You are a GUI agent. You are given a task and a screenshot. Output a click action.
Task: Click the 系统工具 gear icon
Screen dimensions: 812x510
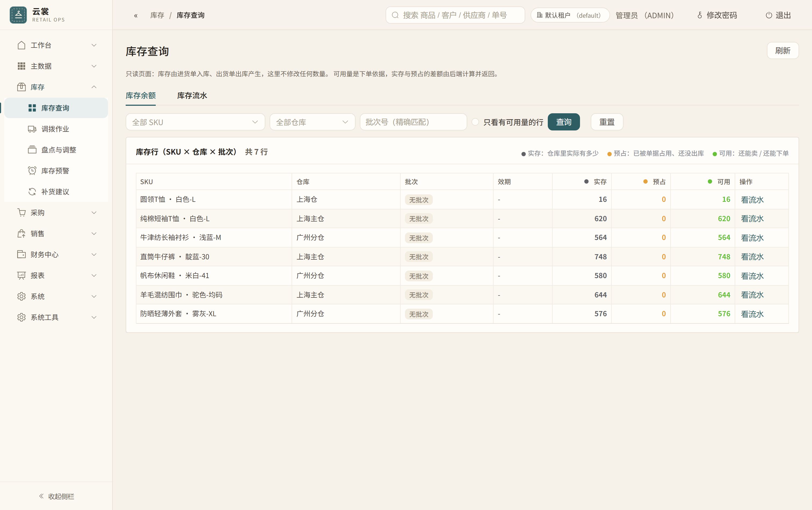[21, 317]
